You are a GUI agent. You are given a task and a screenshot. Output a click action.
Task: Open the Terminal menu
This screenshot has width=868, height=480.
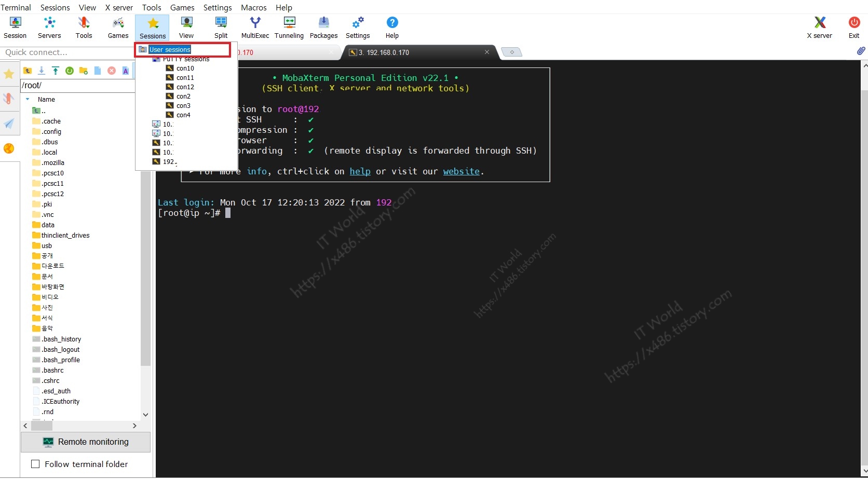click(16, 7)
